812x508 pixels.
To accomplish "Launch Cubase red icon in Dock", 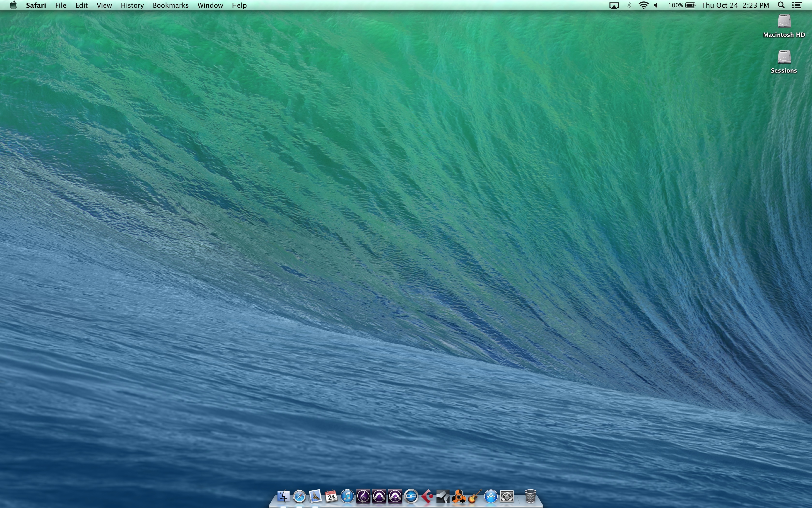I will [427, 496].
